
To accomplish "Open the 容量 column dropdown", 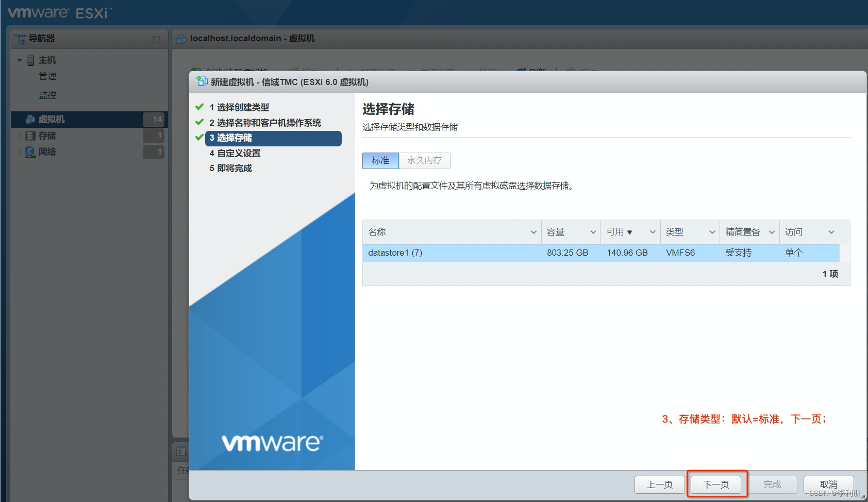I will [593, 232].
